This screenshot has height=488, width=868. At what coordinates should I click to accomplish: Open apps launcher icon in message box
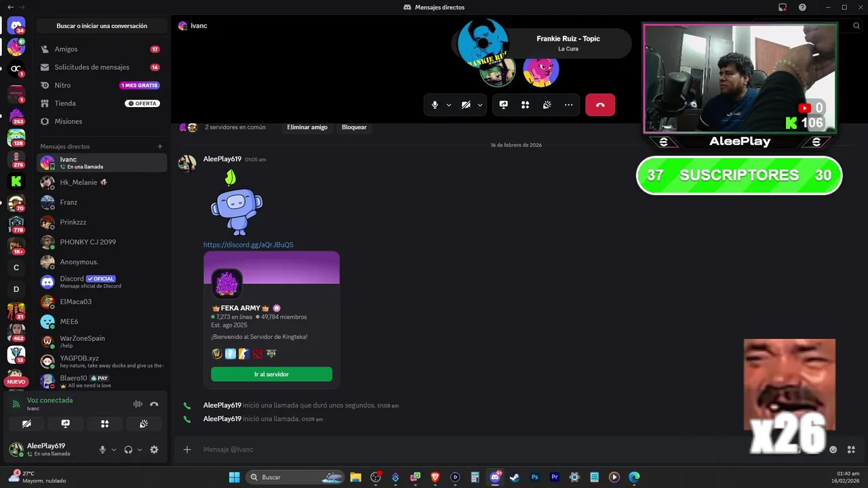click(x=851, y=449)
